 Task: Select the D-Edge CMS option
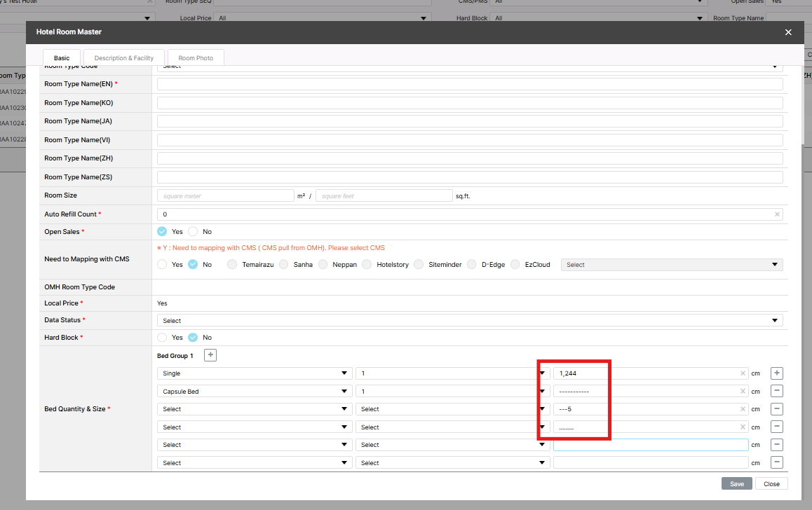[x=472, y=264]
